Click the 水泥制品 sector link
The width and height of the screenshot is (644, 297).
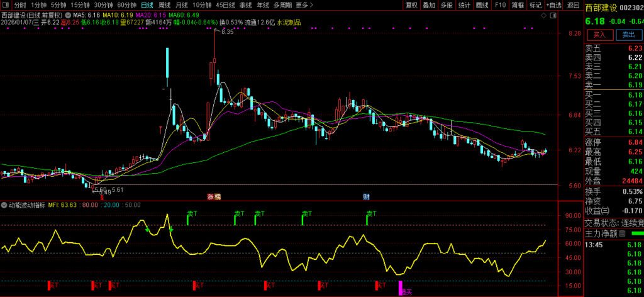289,22
